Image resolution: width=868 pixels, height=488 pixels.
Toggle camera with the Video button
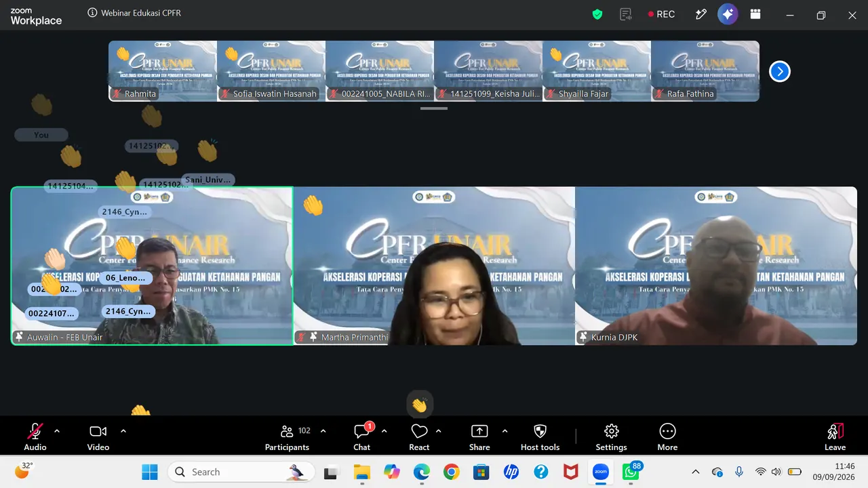click(98, 436)
